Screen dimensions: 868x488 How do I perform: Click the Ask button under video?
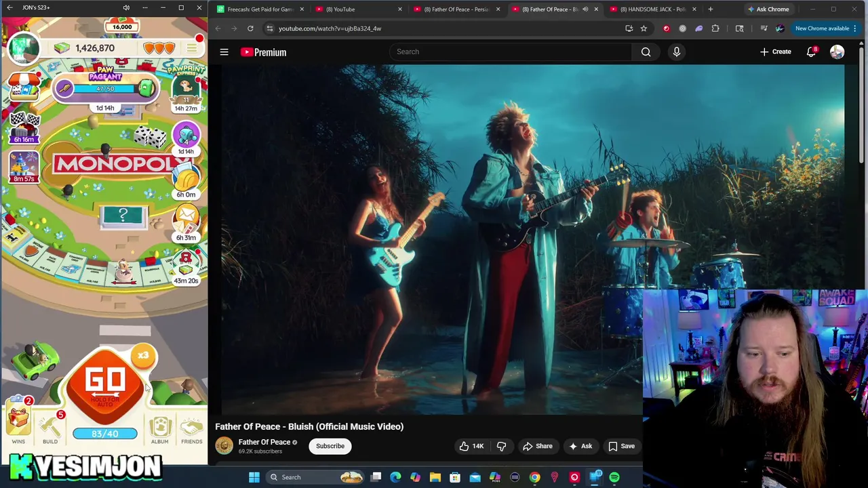580,446
